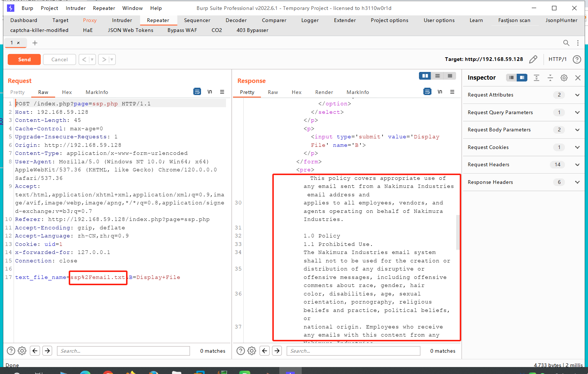Click inside the Response search field
Screen dimensions: 588x374
pos(353,351)
